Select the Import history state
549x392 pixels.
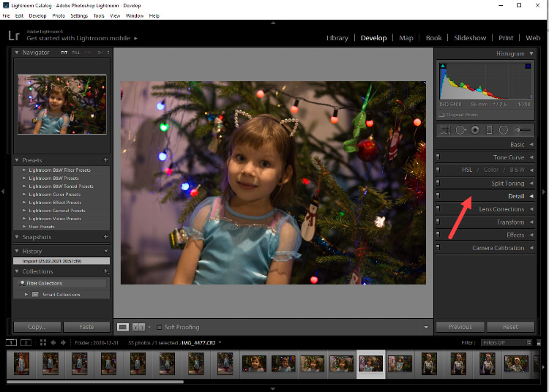click(61, 261)
